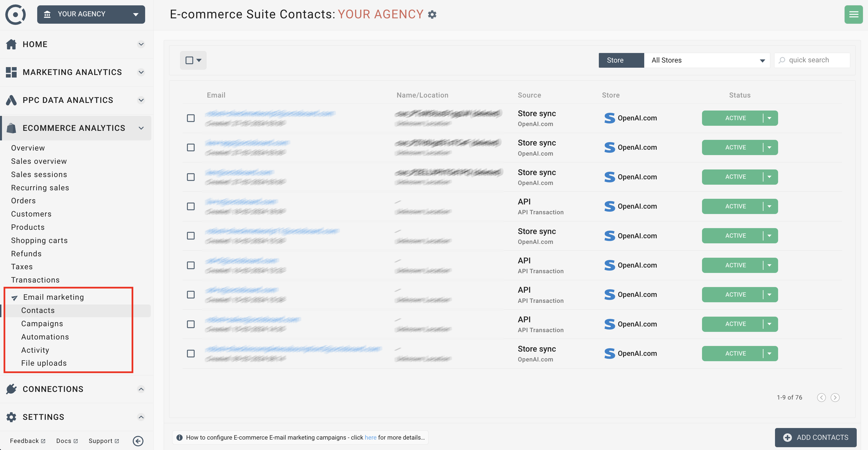The height and width of the screenshot is (450, 868).
Task: Open the Recurring sales page
Action: [x=40, y=187]
